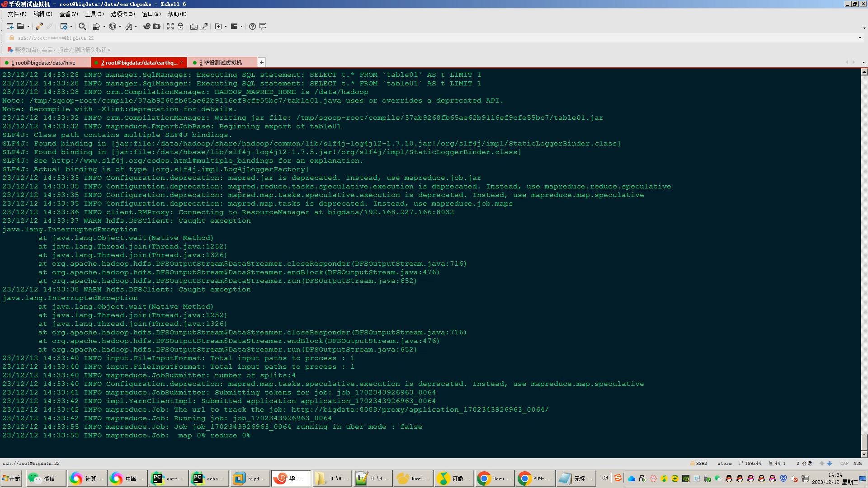Image resolution: width=868 pixels, height=488 pixels.
Task: Open the virtual keyboard icon
Action: pos(193,26)
